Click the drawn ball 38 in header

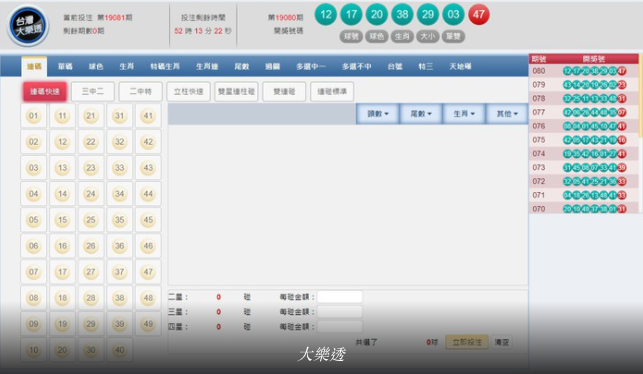point(402,14)
